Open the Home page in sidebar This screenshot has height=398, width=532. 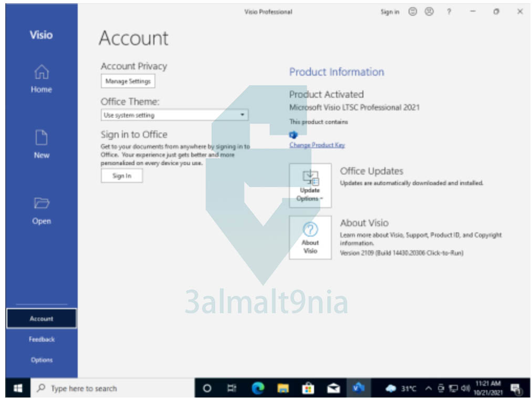(41, 79)
